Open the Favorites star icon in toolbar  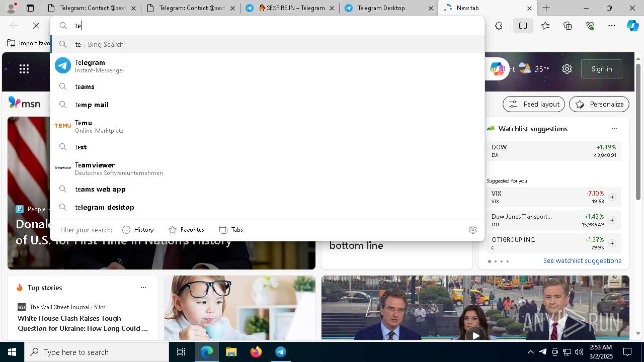(545, 26)
